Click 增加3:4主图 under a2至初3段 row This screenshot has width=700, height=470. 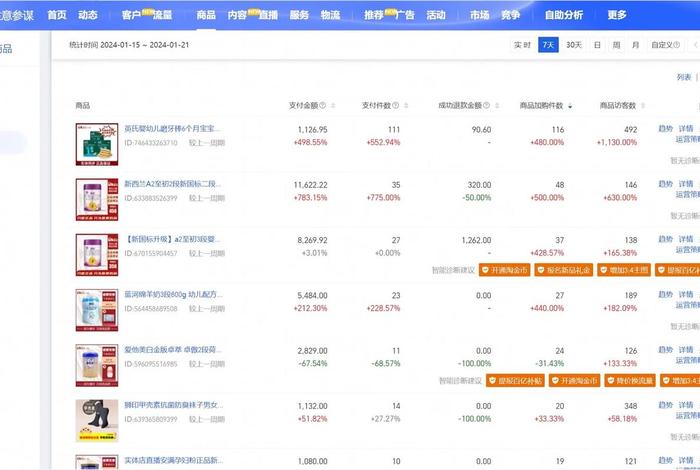tap(624, 270)
